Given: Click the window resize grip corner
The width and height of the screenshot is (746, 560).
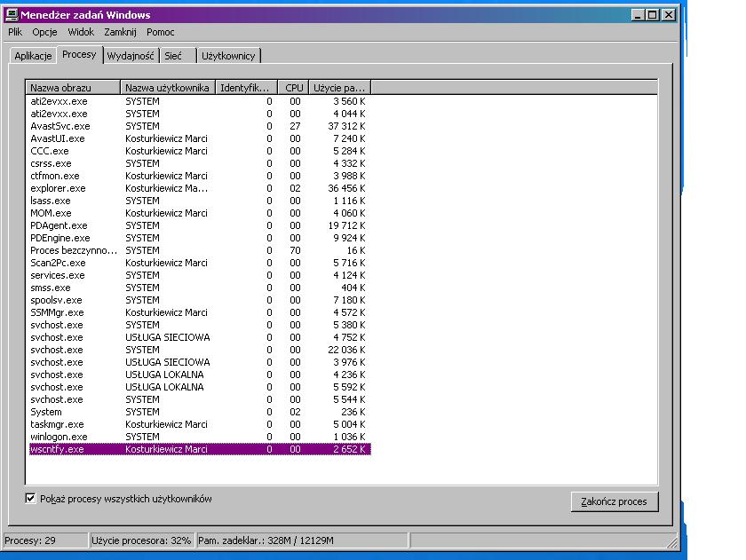Looking at the screenshot, I should [x=671, y=542].
